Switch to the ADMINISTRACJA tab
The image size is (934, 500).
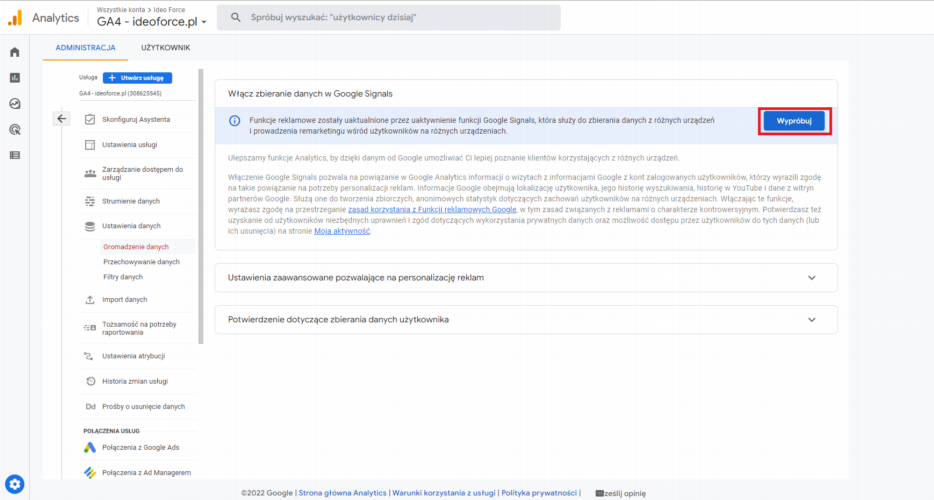click(85, 47)
